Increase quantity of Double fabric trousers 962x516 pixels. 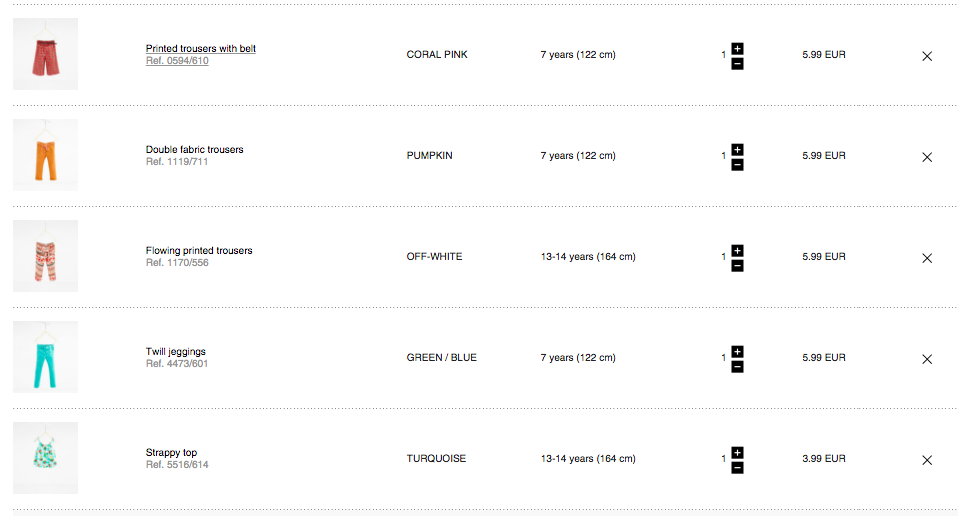[737, 149]
